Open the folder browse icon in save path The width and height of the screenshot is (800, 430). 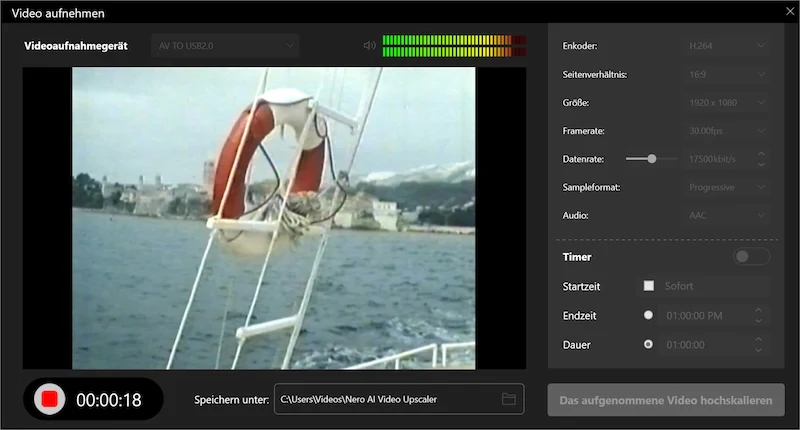click(x=509, y=399)
